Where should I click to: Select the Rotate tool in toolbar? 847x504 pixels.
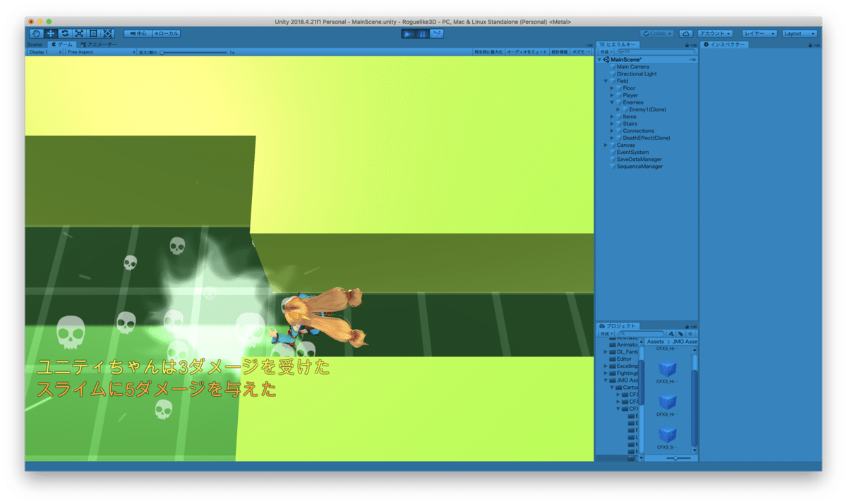64,33
